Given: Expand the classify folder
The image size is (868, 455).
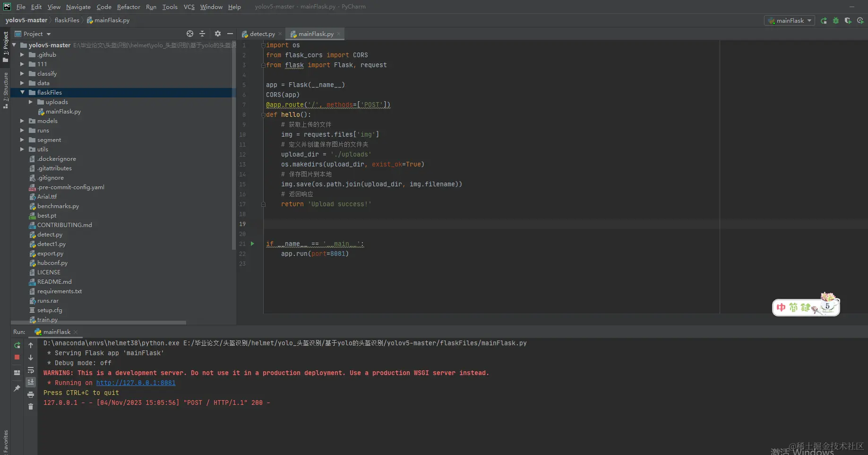Looking at the screenshot, I should 22,74.
